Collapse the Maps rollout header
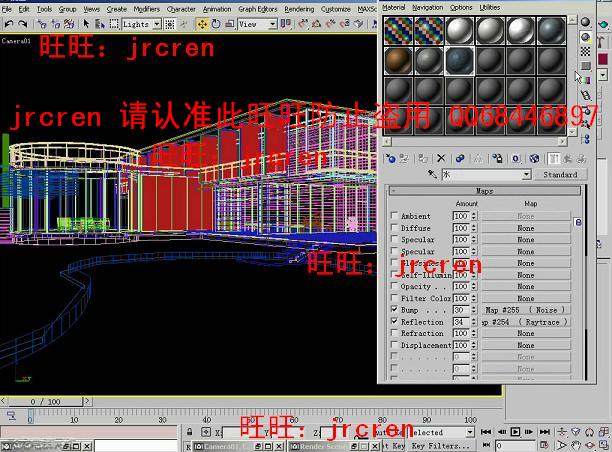The width and height of the screenshot is (612, 452). pyautogui.click(x=484, y=190)
